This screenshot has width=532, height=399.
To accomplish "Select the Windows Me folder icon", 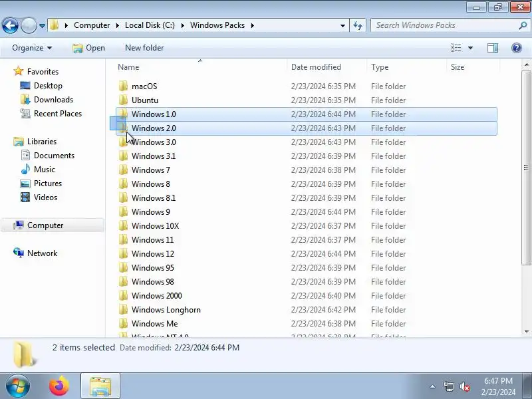I will click(123, 324).
